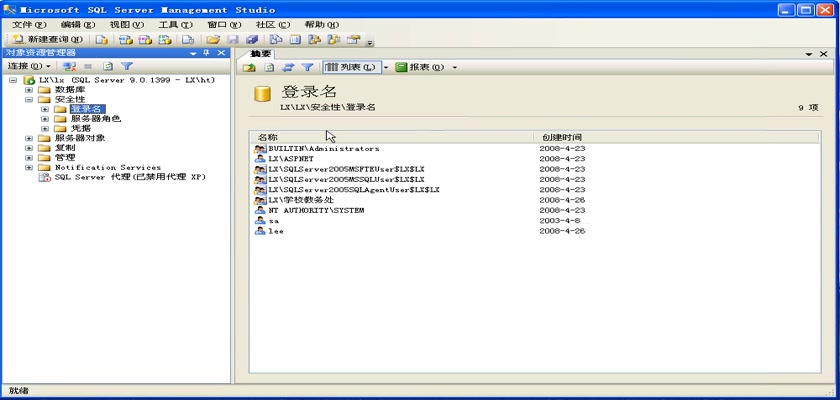Sort by the 创建时间 column header
This screenshot has height=400, width=840.
point(561,137)
